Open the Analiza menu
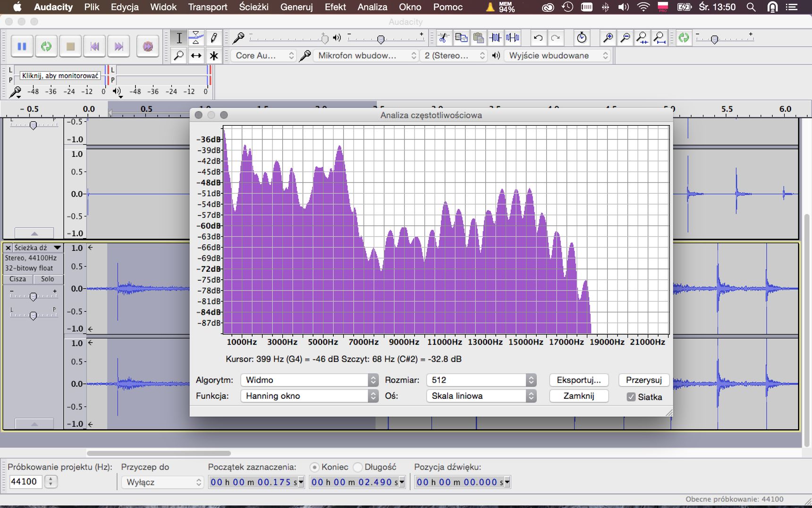 click(372, 7)
